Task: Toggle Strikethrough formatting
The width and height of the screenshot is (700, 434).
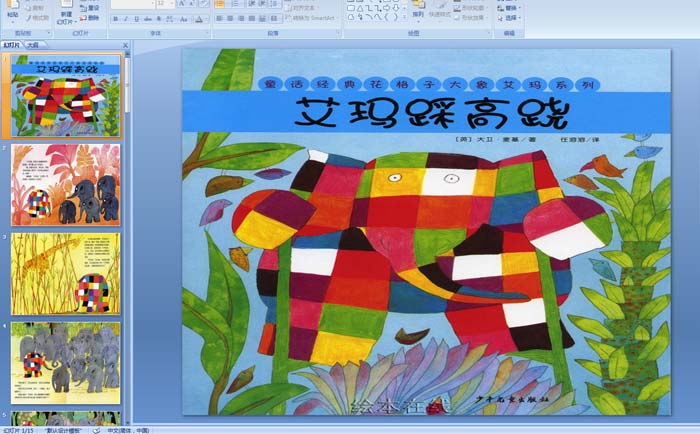Action: pyautogui.click(x=147, y=19)
